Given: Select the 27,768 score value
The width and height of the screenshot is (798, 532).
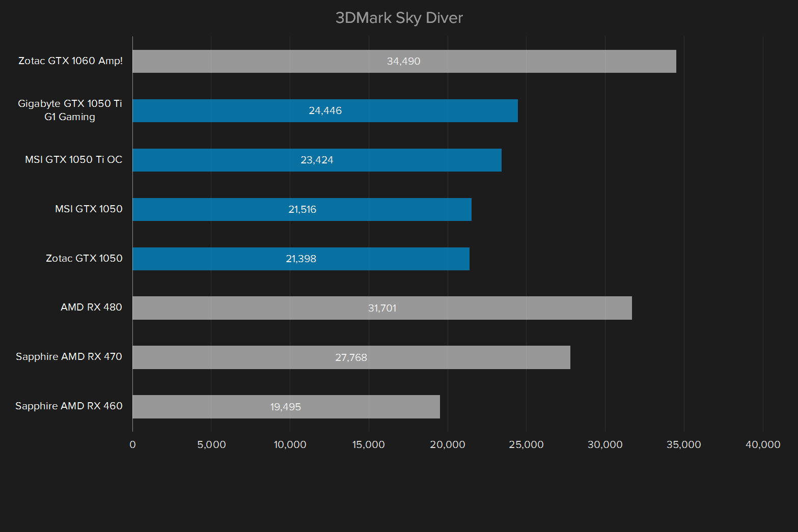Looking at the screenshot, I should [351, 357].
